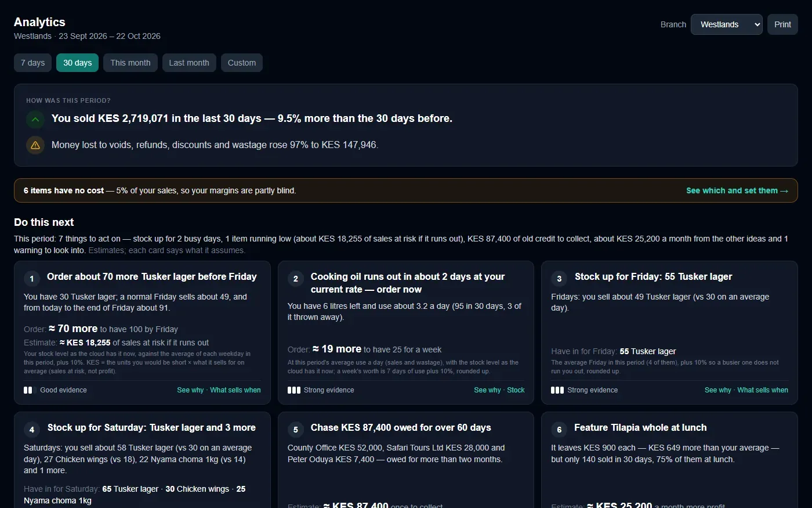This screenshot has width=812, height=508.
Task: Click the green upward trend icon
Action: click(35, 120)
